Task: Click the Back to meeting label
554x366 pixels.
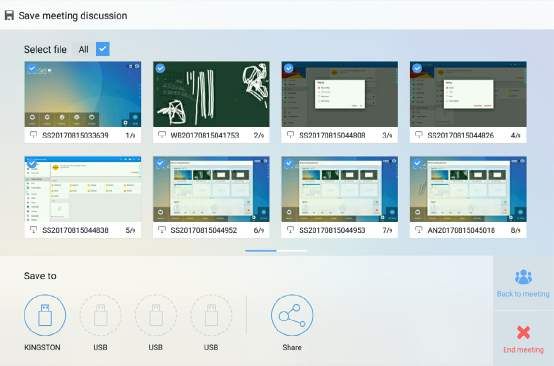Action: coord(523,294)
